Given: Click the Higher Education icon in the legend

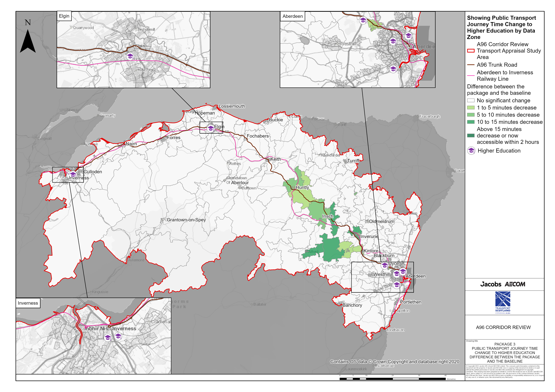Looking at the screenshot, I should click(471, 151).
